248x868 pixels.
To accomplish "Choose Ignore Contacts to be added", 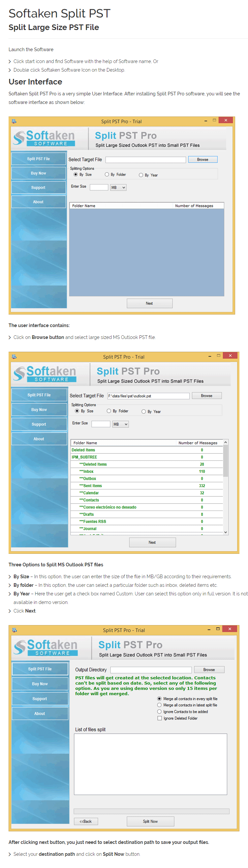I will (x=160, y=712).
